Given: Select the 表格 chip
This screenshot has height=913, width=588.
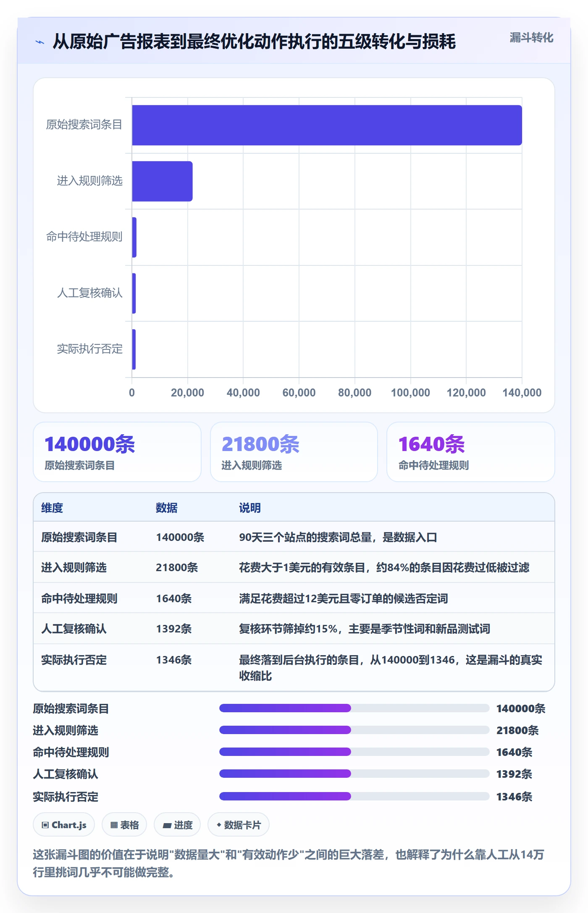Looking at the screenshot, I should (124, 825).
